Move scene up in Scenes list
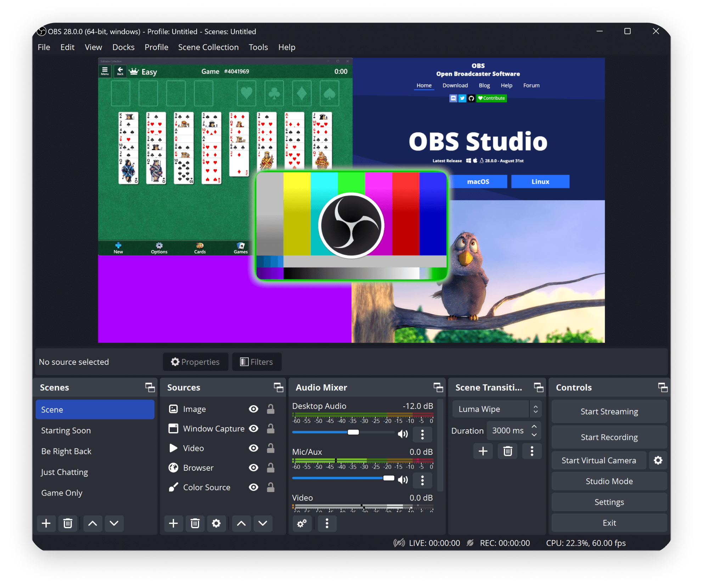This screenshot has height=588, width=703. click(x=92, y=523)
